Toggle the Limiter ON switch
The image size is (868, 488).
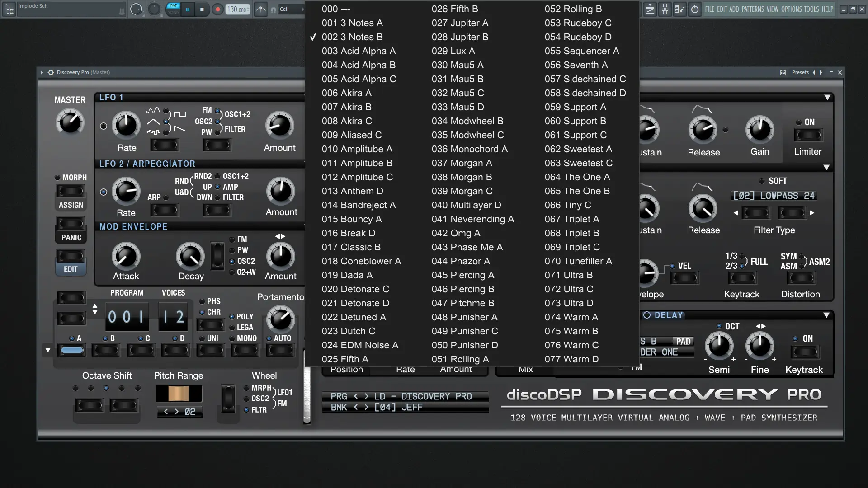(x=808, y=135)
